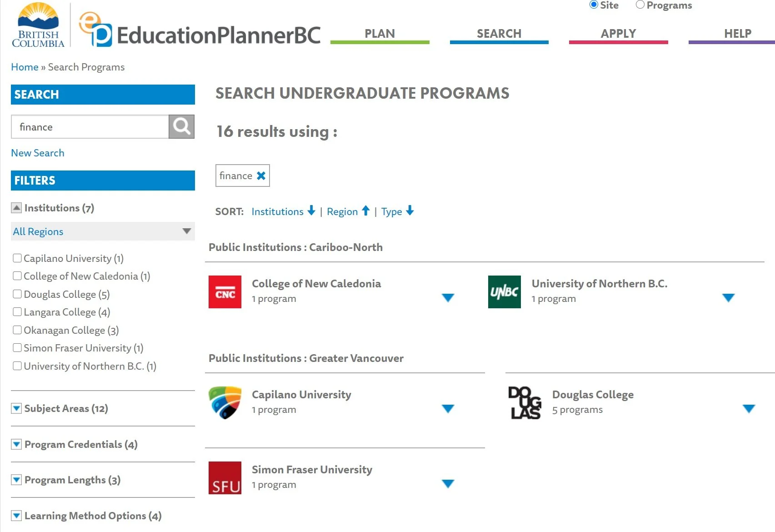This screenshot has width=775, height=532.
Task: Expand Simon Fraser University's program list
Action: click(448, 483)
